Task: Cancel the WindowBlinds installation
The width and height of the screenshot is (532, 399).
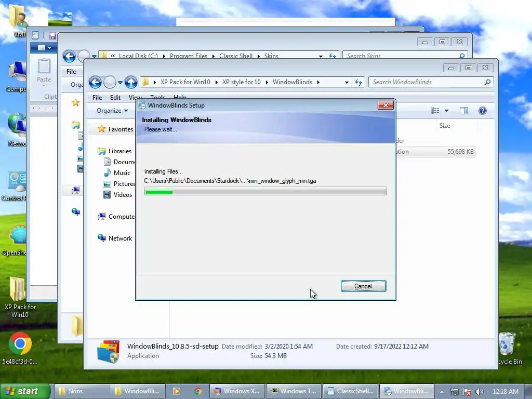Action: pyautogui.click(x=363, y=286)
